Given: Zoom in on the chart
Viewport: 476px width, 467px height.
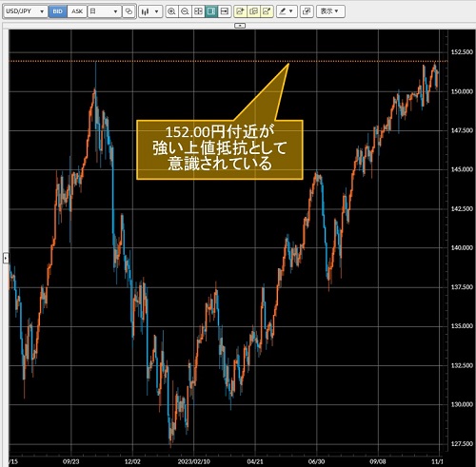Looking at the screenshot, I should click(x=171, y=11).
